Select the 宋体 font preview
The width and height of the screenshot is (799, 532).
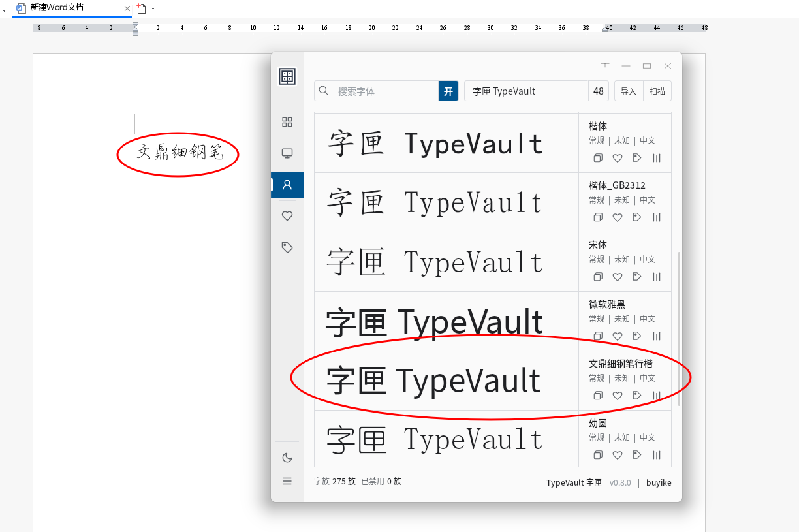[x=446, y=262]
